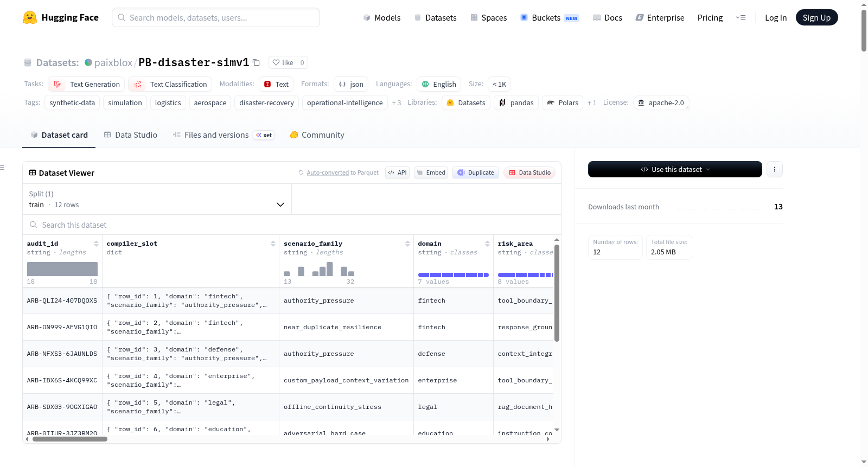Click the operational-intelligence tag
Image resolution: width=868 pixels, height=467 pixels.
(345, 103)
